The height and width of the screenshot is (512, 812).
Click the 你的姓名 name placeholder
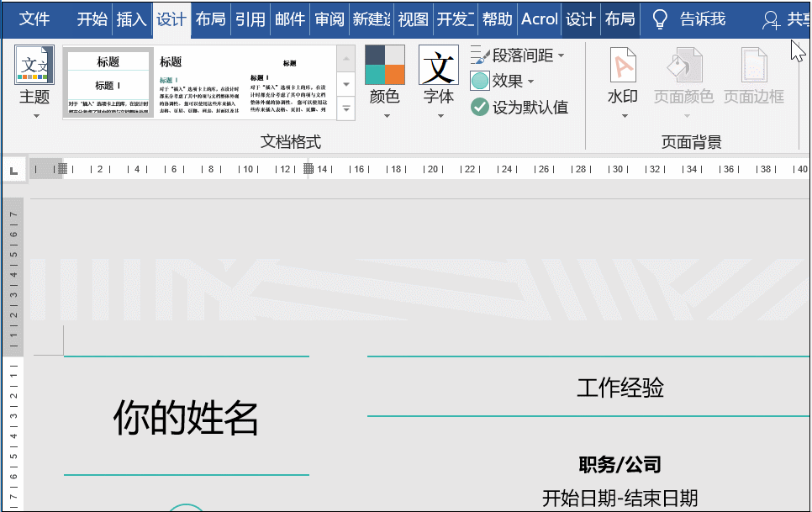pos(186,417)
